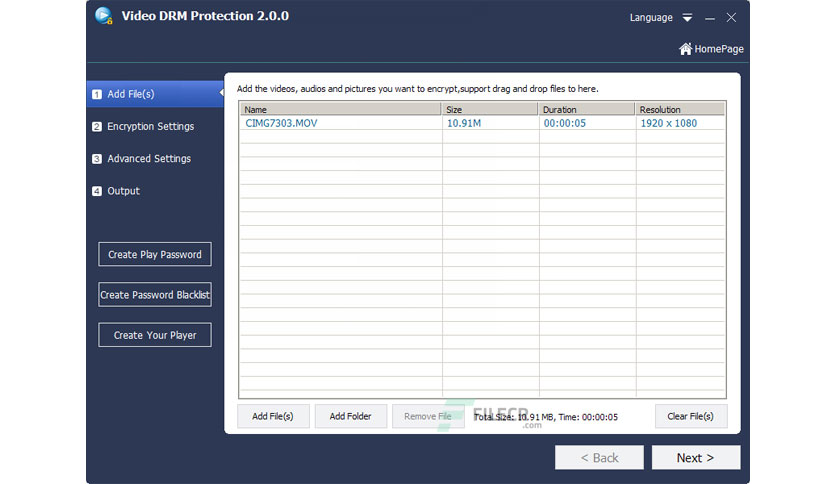Click the Language label in title bar
836x484 pixels.
(651, 18)
